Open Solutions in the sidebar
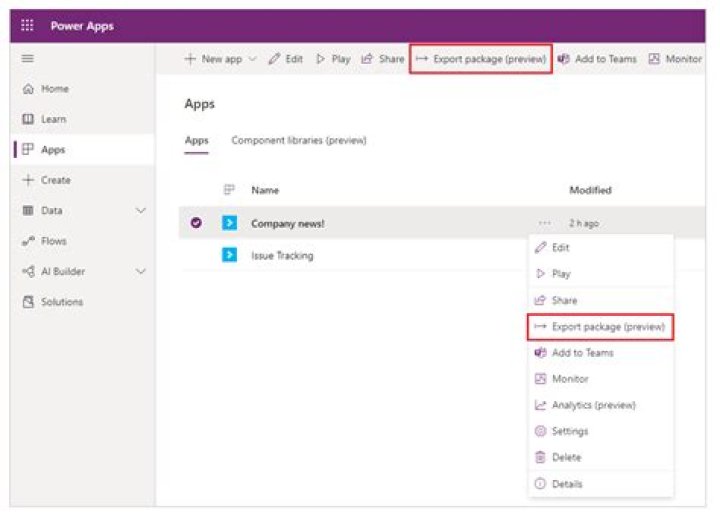The width and height of the screenshot is (720, 518). pyautogui.click(x=53, y=302)
